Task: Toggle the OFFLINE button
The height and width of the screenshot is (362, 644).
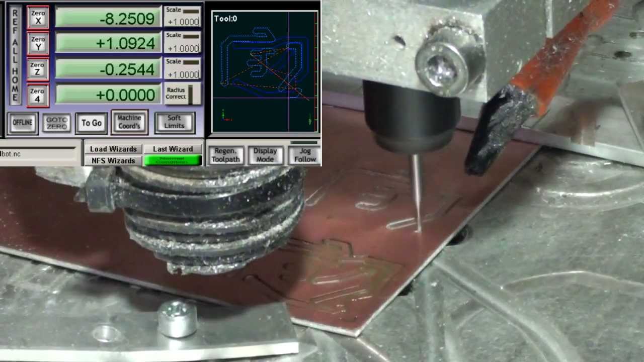Action: pyautogui.click(x=22, y=123)
